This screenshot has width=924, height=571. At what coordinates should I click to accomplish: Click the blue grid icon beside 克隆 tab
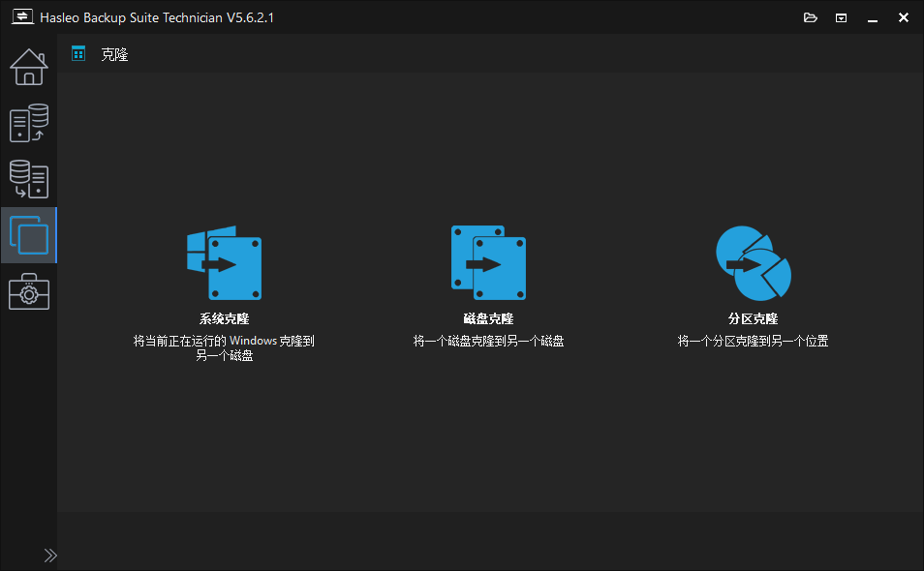pyautogui.click(x=77, y=53)
